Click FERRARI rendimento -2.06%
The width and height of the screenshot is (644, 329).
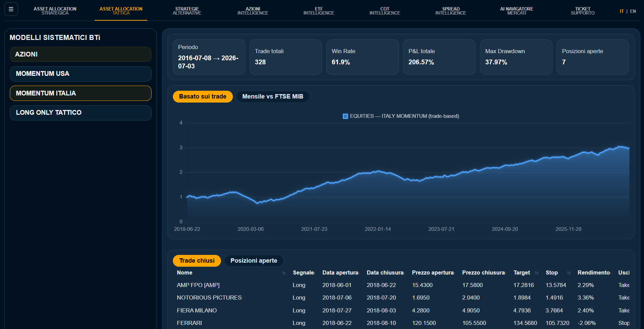point(586,323)
